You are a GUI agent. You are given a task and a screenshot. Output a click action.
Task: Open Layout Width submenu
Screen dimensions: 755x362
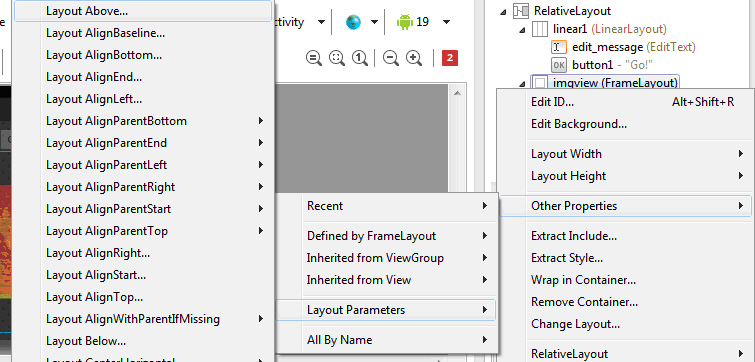coord(625,154)
